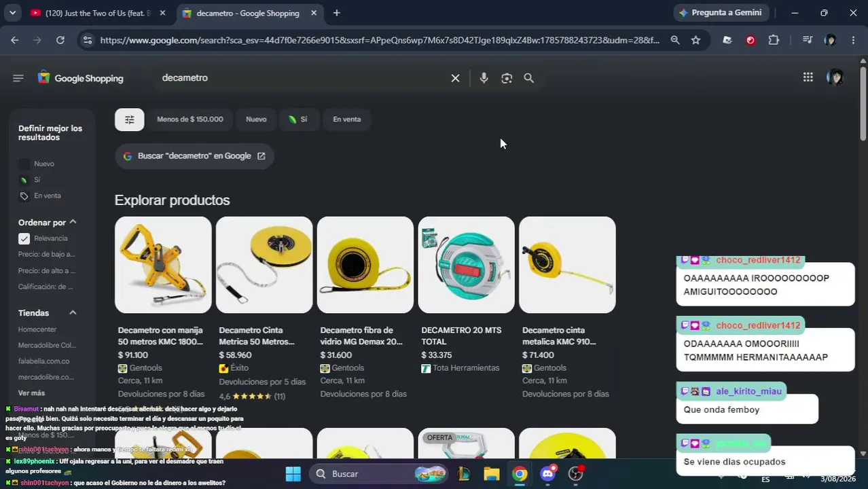Apply Menos de $ 150.000 chip

point(190,120)
